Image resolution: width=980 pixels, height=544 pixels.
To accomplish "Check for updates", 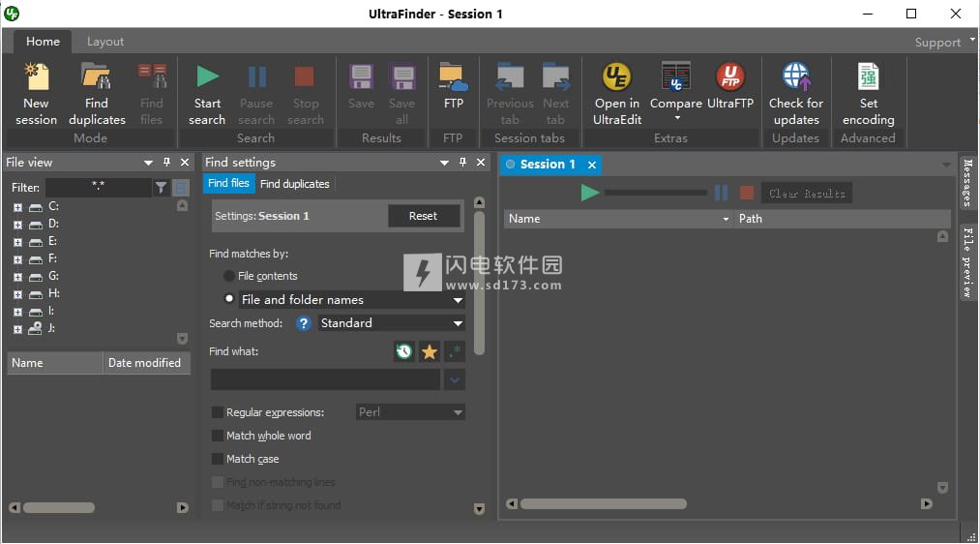I will (795, 95).
